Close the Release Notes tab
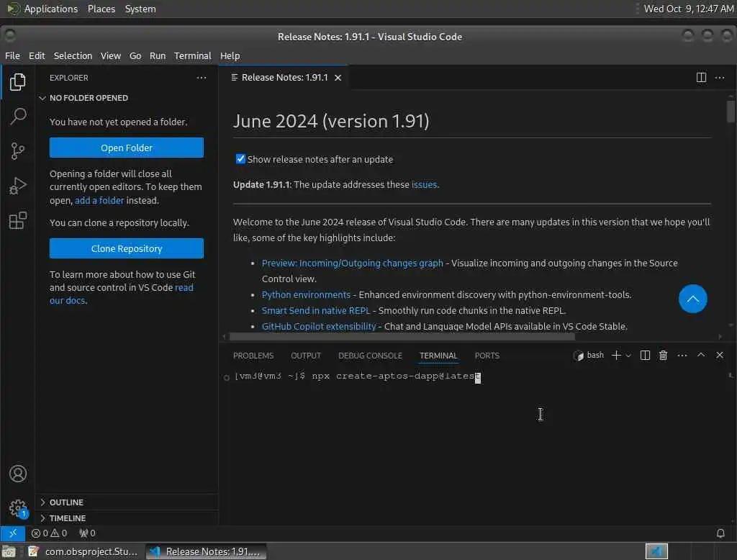The height and width of the screenshot is (560, 737). 338,78
